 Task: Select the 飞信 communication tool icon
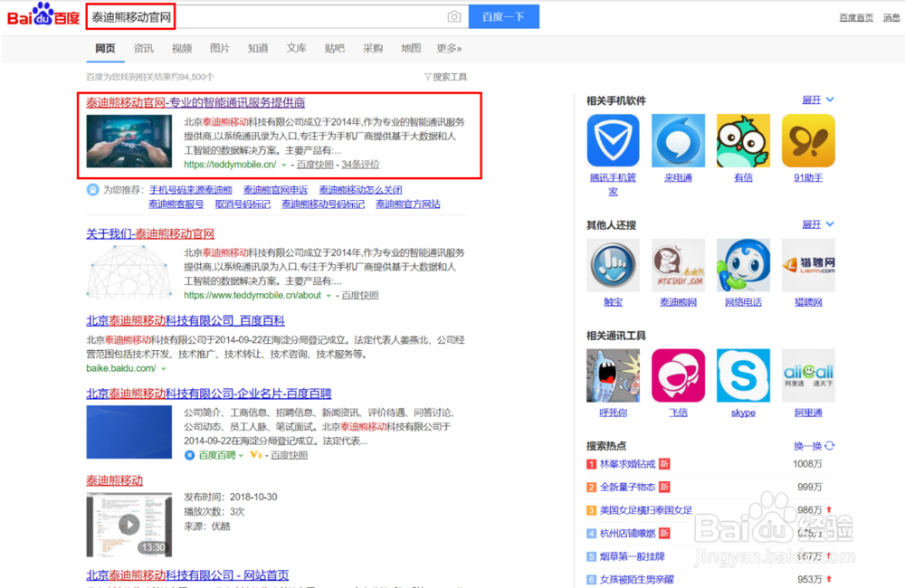point(678,375)
